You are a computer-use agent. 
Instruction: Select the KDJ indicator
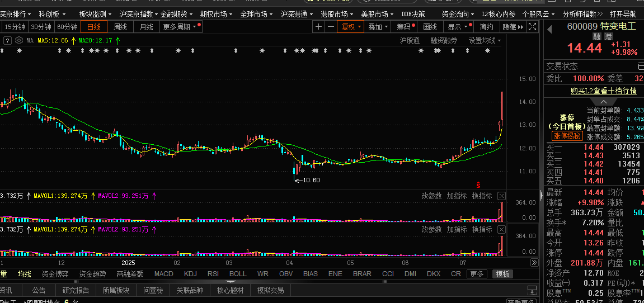pos(190,274)
